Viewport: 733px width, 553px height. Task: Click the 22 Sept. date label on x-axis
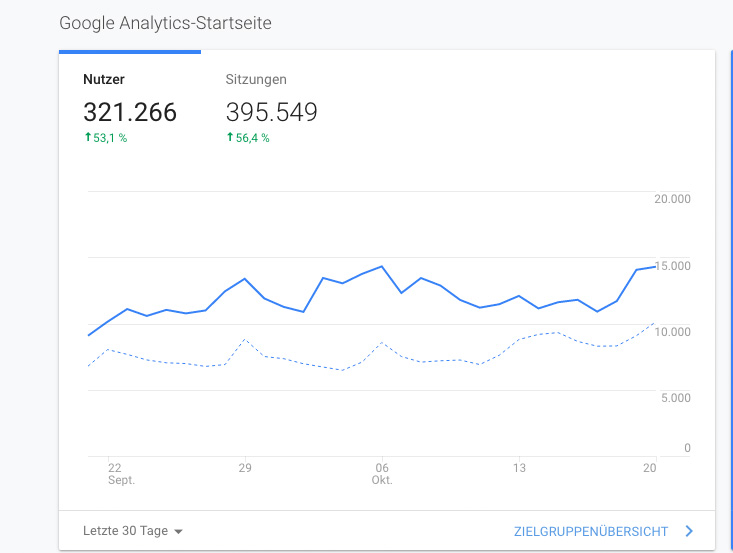tap(121, 474)
